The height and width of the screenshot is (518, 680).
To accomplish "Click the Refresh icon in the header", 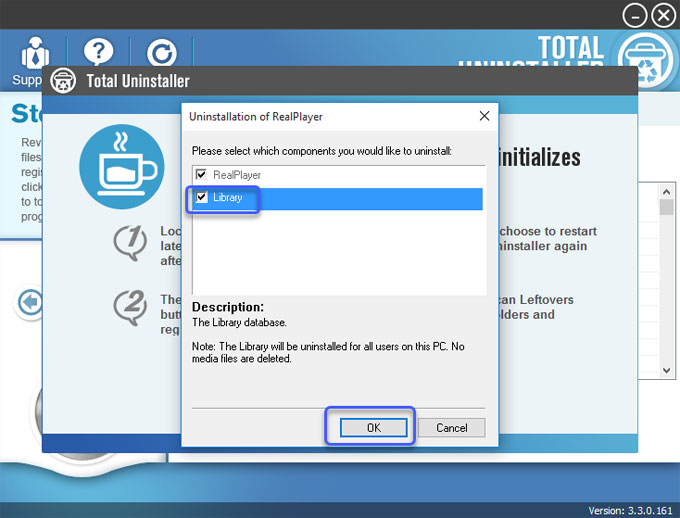I will [161, 54].
